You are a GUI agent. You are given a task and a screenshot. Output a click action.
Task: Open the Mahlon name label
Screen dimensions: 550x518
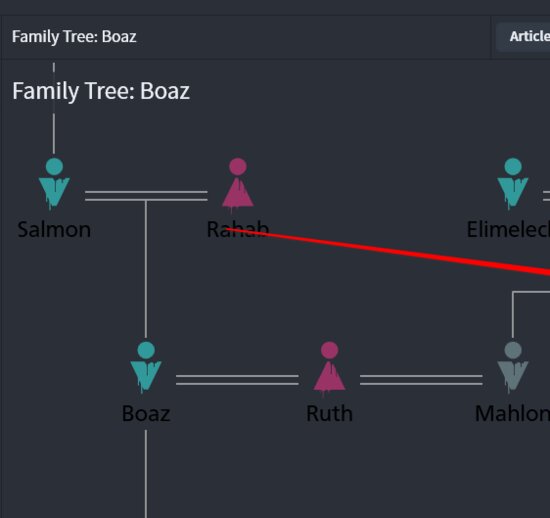point(512,413)
